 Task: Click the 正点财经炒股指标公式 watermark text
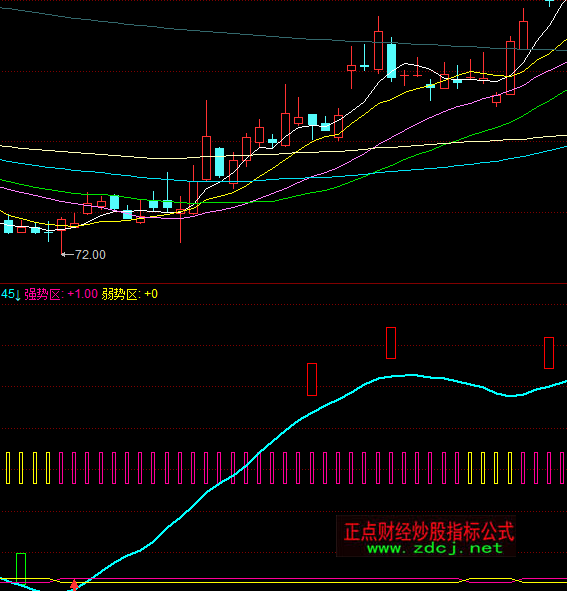(x=429, y=531)
